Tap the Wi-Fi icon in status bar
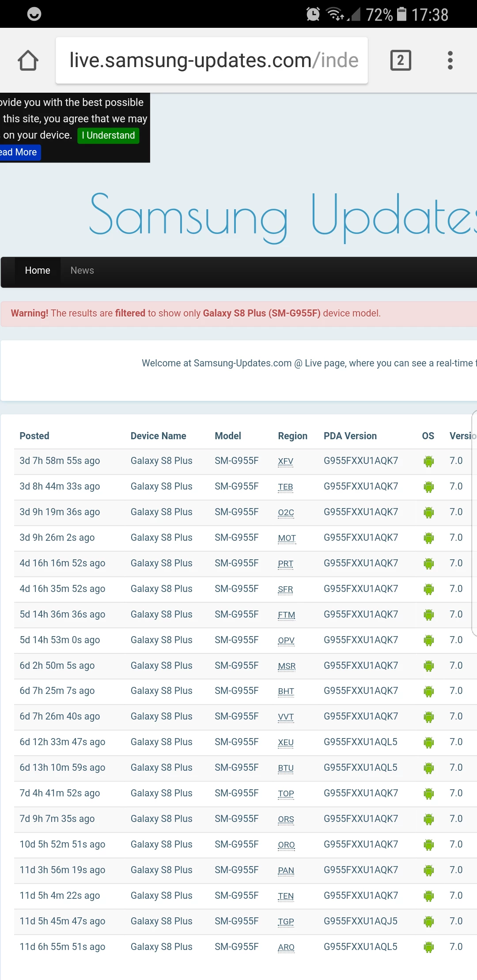The width and height of the screenshot is (477, 980). click(336, 14)
